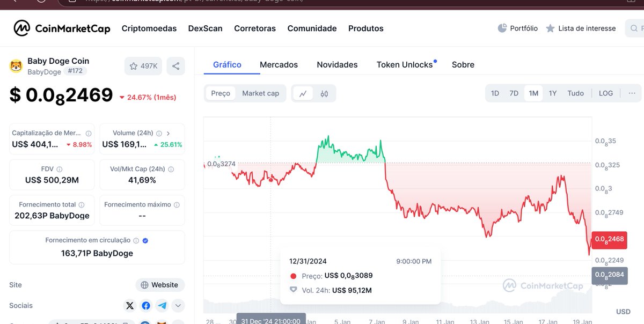This screenshot has height=324, width=644.
Task: Click the 41,69% Vol/Mkt Cap value
Action: 142,180
